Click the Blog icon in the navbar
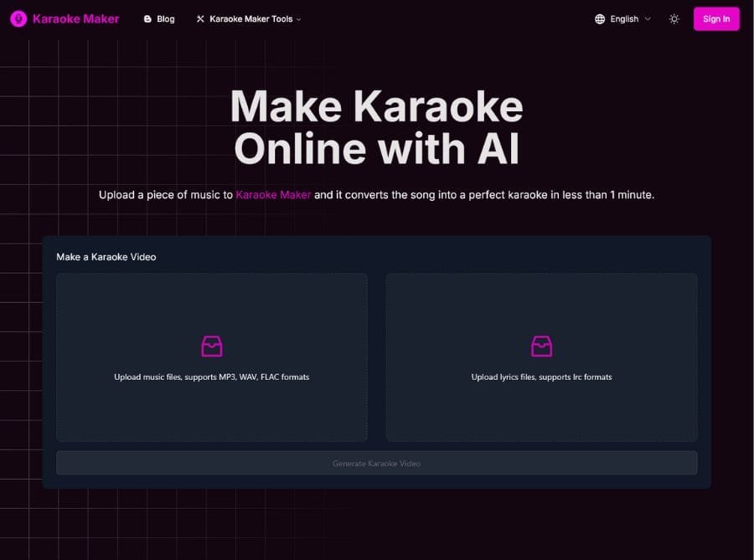Image resolution: width=754 pixels, height=560 pixels. 148,19
